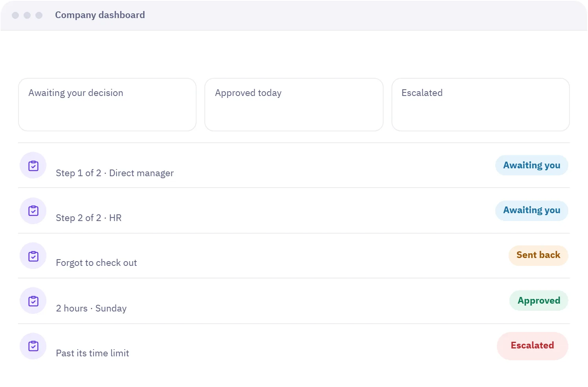The width and height of the screenshot is (588, 387).
Task: Click the third gray window control dot
Action: click(x=39, y=15)
